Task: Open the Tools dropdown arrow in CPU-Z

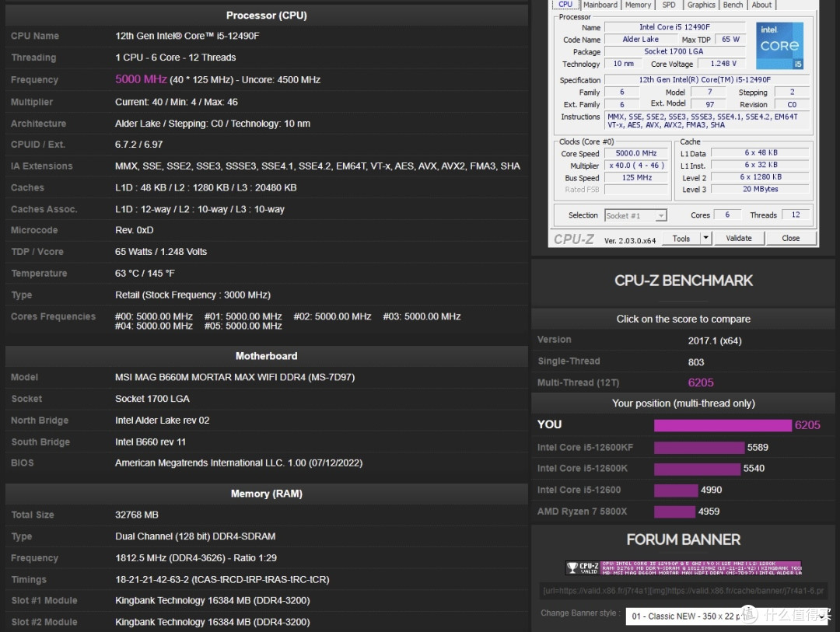Action: pyautogui.click(x=705, y=238)
